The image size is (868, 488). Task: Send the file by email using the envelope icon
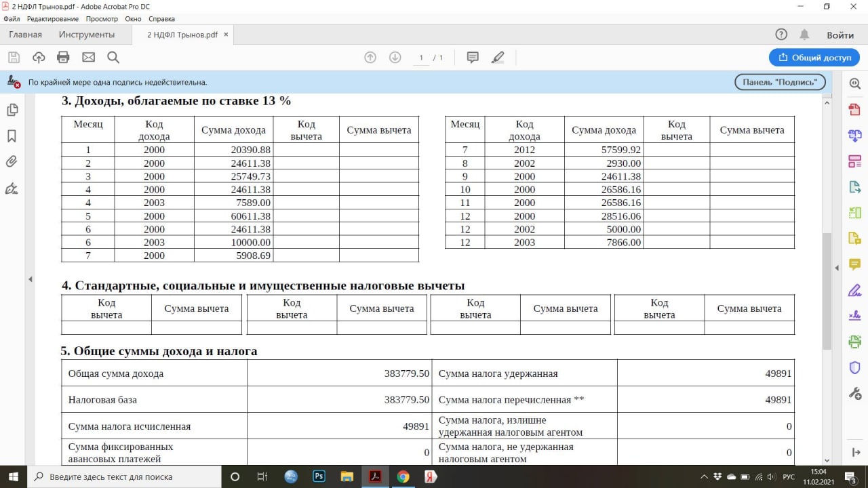tap(88, 57)
